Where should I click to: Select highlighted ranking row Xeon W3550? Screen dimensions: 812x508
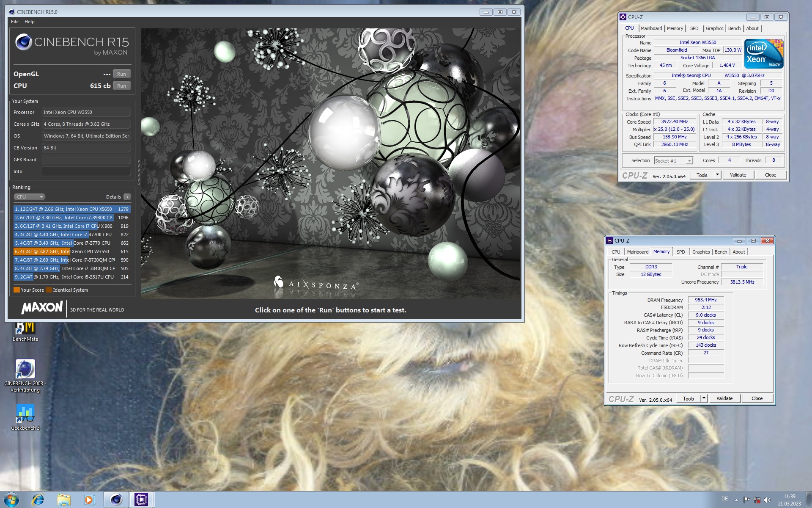(x=72, y=251)
